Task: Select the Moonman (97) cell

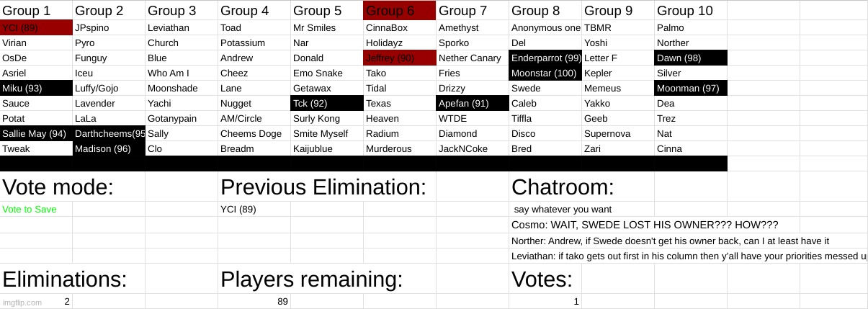Action: (690, 89)
